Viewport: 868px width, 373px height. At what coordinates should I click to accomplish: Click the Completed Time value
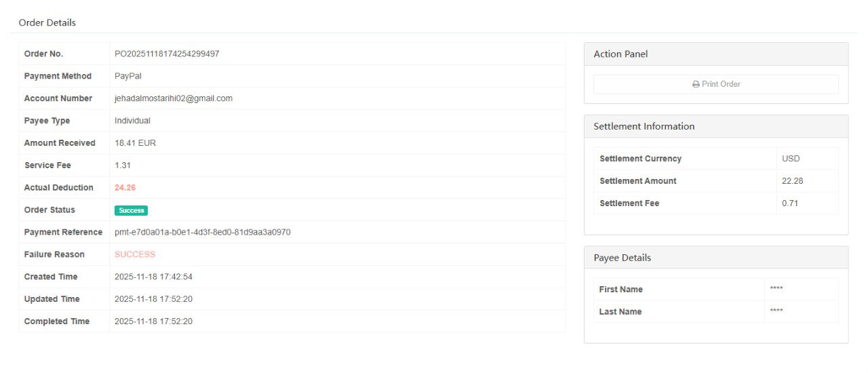153,321
